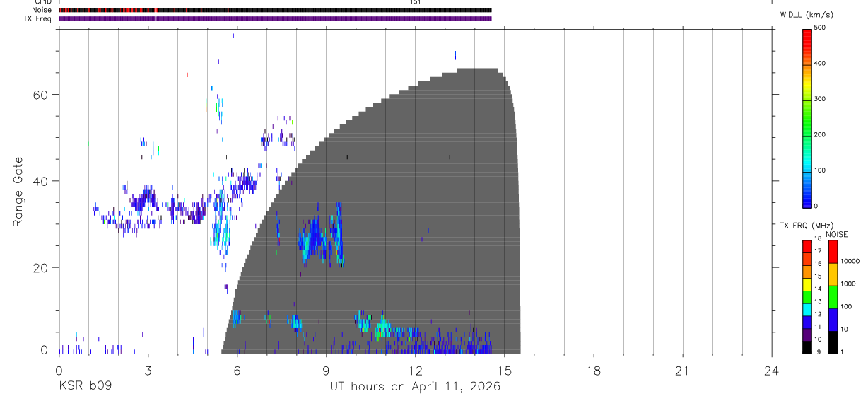
Task: Click the yellow TX FRQ swatch
Action: [x=807, y=286]
